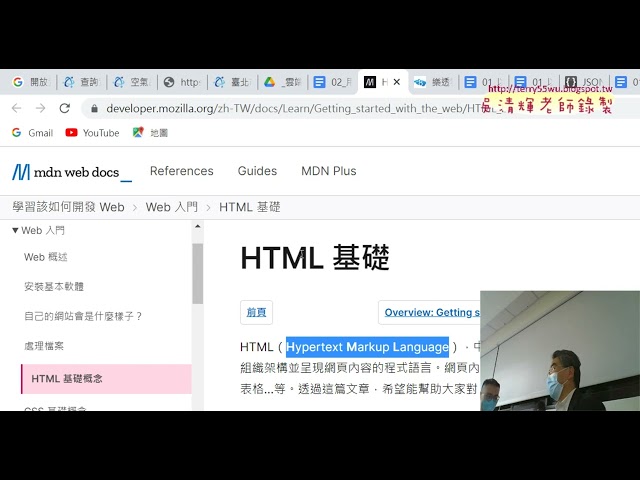Click the Overview: Getting started link
Screen dimensions: 640x480
[432, 313]
